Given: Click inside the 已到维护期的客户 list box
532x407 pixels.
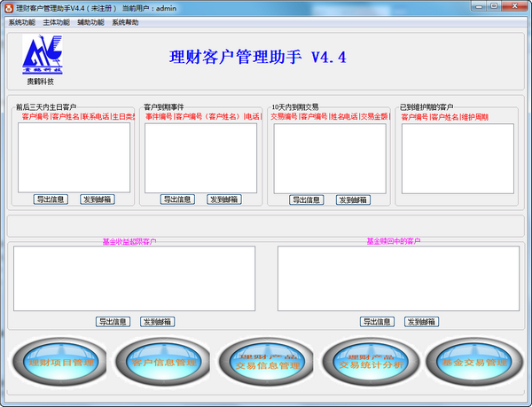Looking at the screenshot, I should (458, 159).
